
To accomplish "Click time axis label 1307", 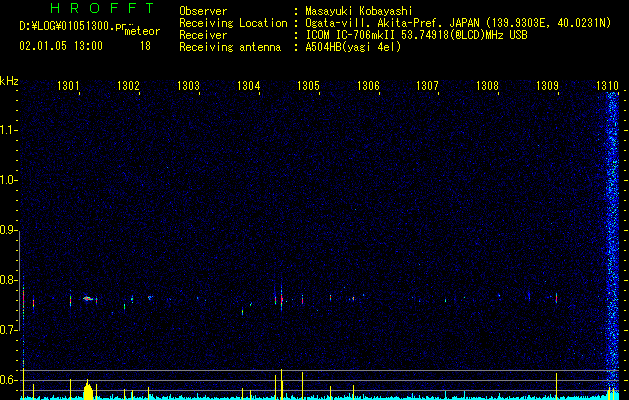I will pos(427,85).
